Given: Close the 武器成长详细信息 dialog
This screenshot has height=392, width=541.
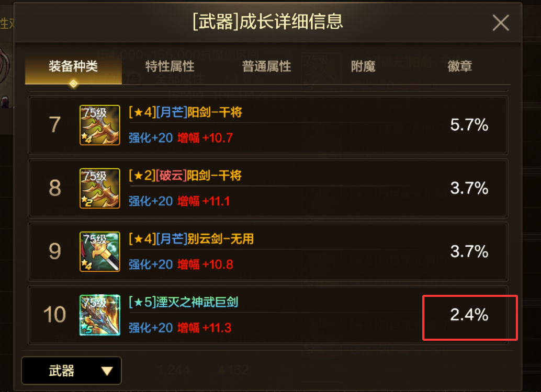Looking at the screenshot, I should pyautogui.click(x=501, y=23).
